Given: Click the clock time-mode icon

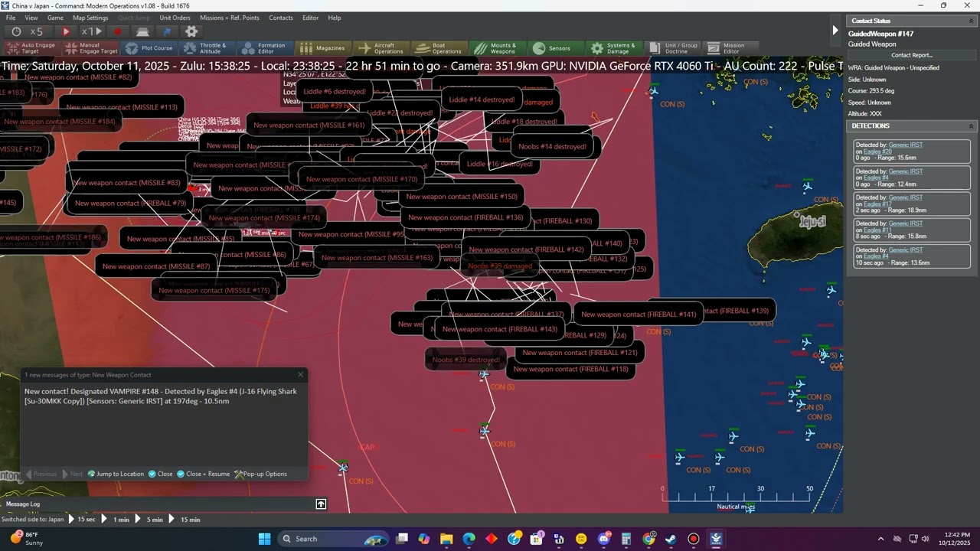Looking at the screenshot, I should (16, 31).
